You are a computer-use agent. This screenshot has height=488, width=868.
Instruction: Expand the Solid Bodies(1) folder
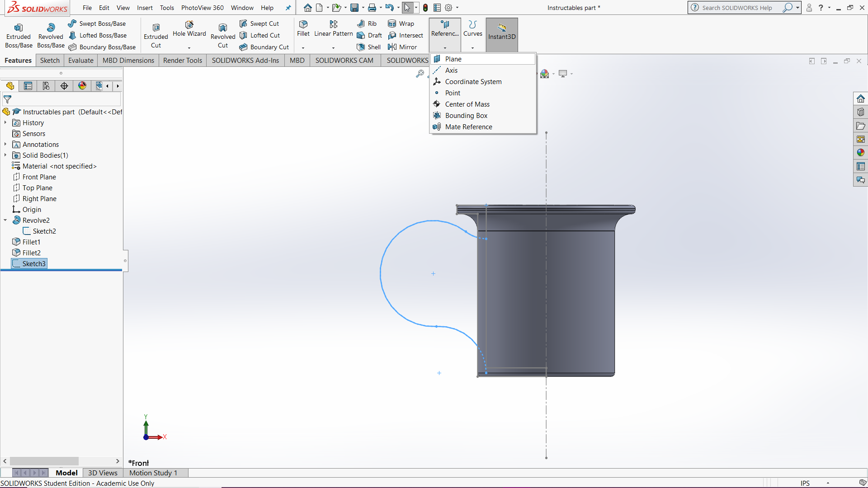[x=5, y=155]
